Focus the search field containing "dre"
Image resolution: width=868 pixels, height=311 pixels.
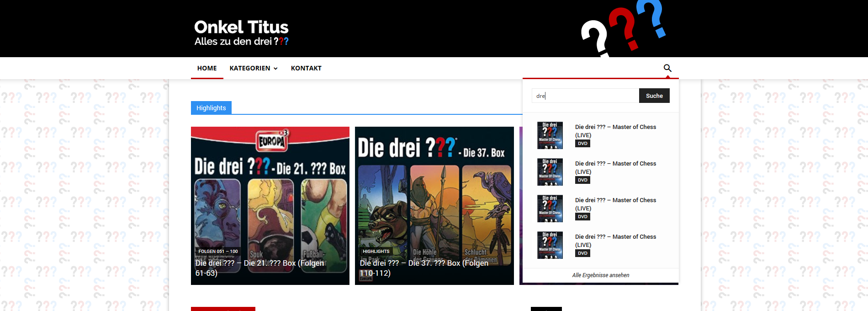(585, 96)
